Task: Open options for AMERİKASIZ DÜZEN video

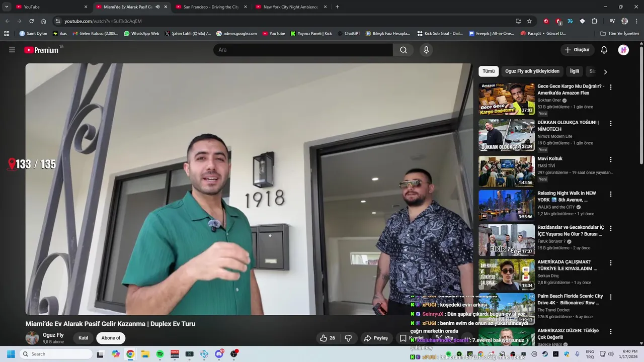Action: coord(611,332)
